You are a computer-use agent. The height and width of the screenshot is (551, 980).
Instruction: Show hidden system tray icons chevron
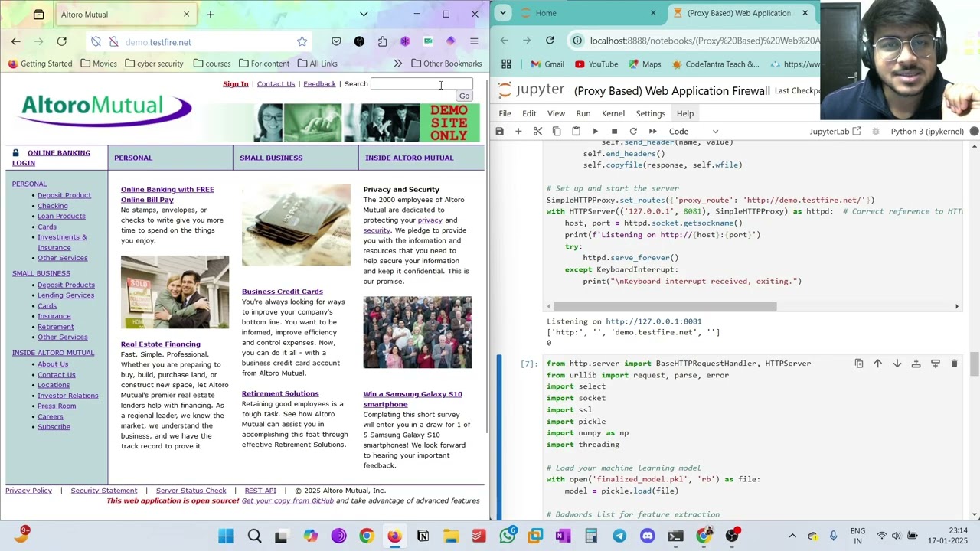pos(792,536)
